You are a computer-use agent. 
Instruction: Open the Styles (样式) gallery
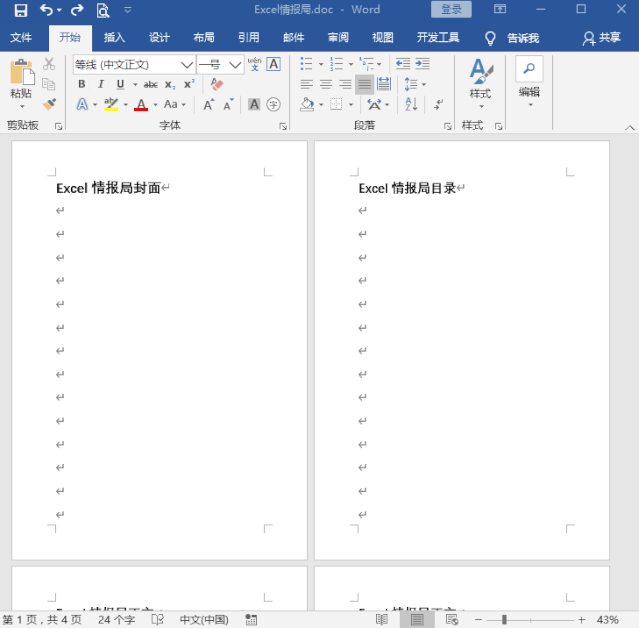point(481,83)
